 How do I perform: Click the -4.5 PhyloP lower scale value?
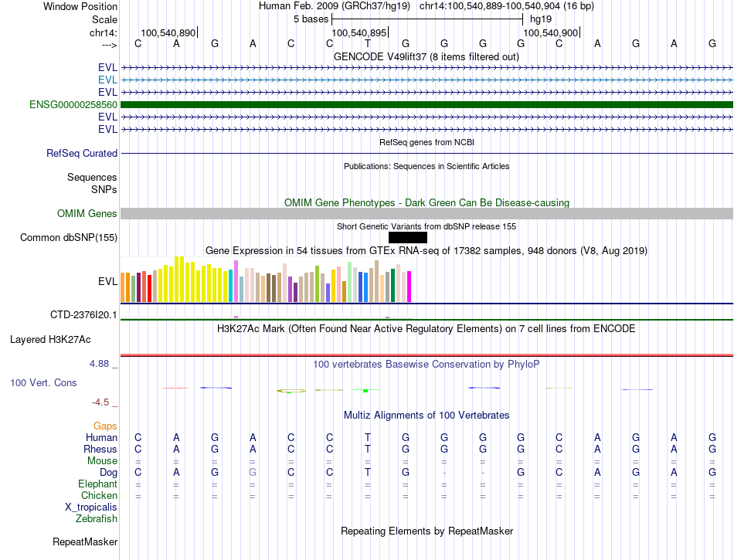pos(100,402)
